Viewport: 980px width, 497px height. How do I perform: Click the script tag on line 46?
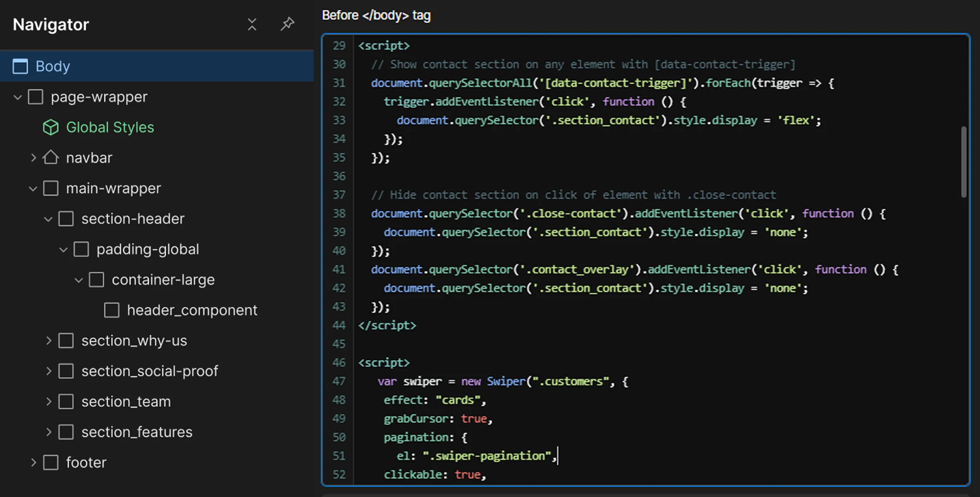384,363
